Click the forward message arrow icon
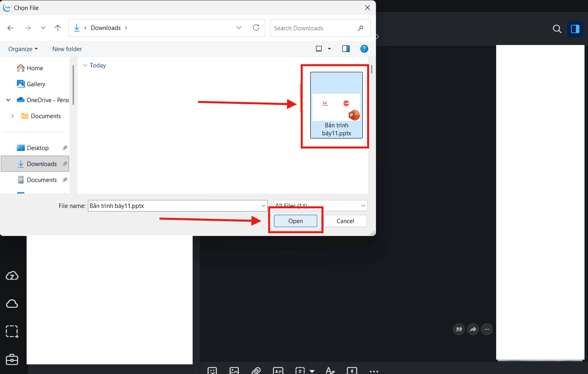Viewport: 588px width, 374px height. [x=473, y=329]
